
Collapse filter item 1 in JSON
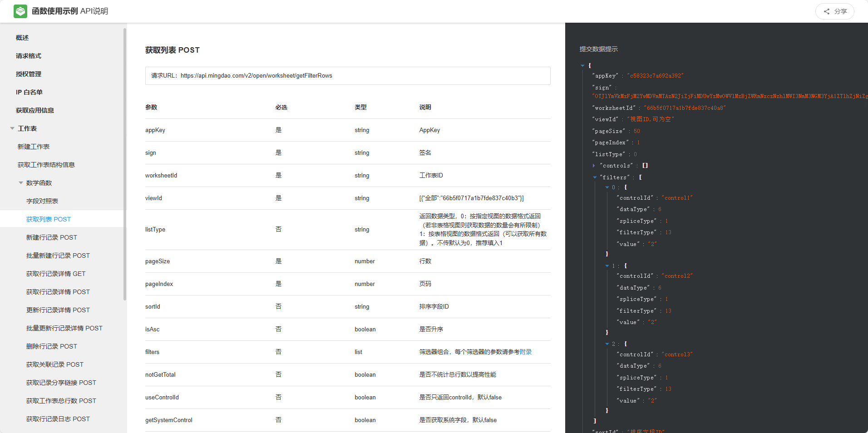[x=607, y=266]
